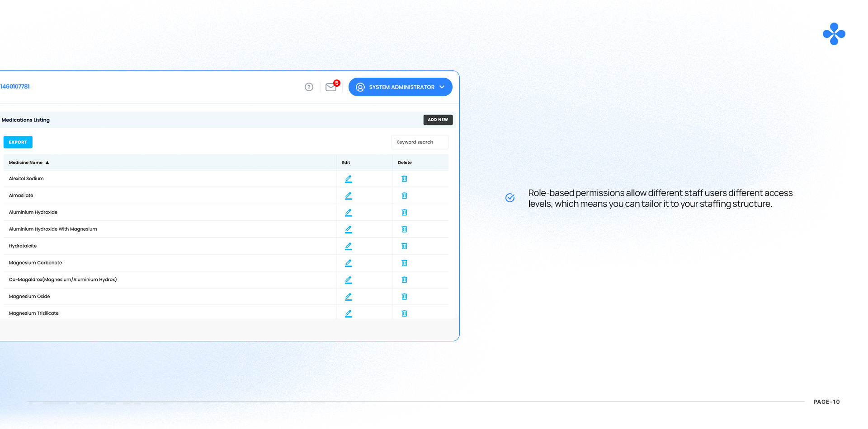Viewport: 868px width, 429px height.
Task: Sort by Medicine Name column arrow
Action: (x=47, y=163)
